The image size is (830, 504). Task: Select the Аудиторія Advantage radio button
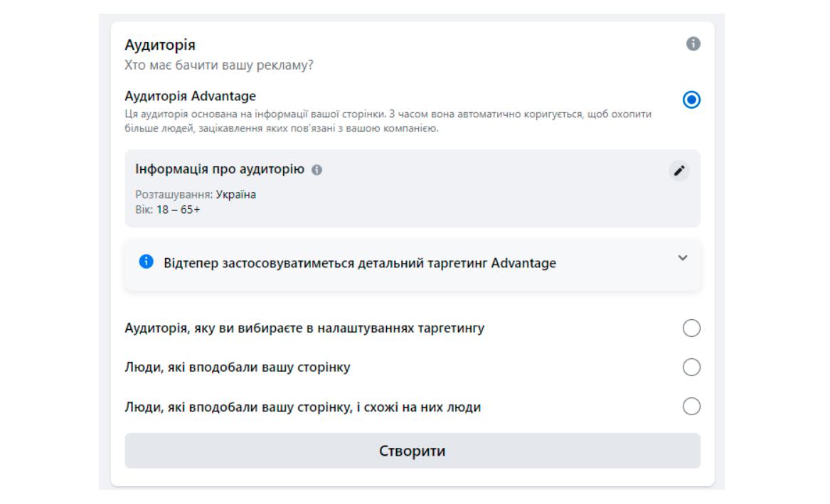(x=691, y=100)
